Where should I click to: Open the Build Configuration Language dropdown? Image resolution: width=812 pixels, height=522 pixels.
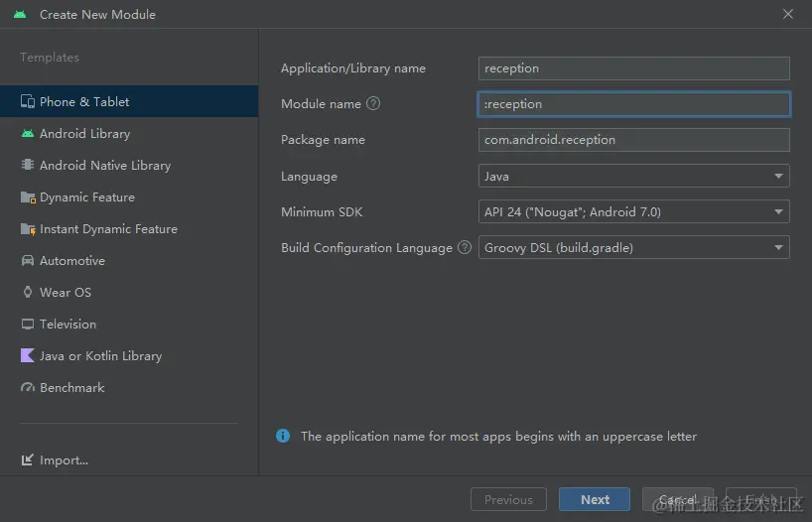coord(634,247)
